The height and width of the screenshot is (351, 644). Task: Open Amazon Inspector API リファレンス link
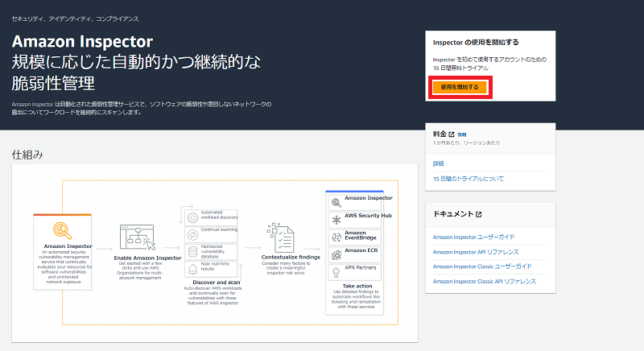pos(476,252)
